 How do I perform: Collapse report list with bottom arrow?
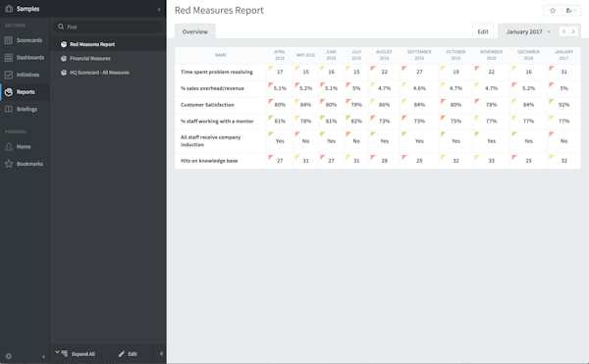[161, 353]
